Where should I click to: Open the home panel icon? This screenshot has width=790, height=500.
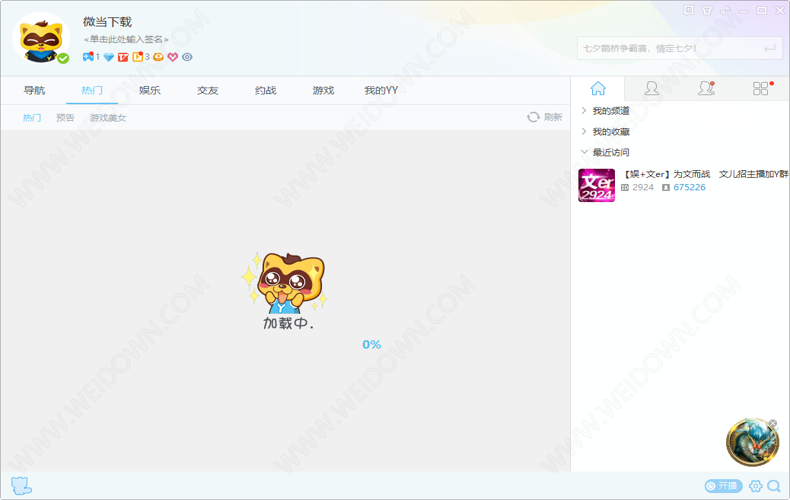[598, 88]
